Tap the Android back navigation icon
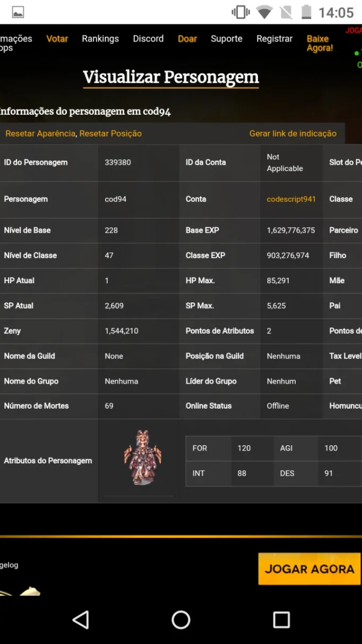362x644 pixels. point(81,620)
